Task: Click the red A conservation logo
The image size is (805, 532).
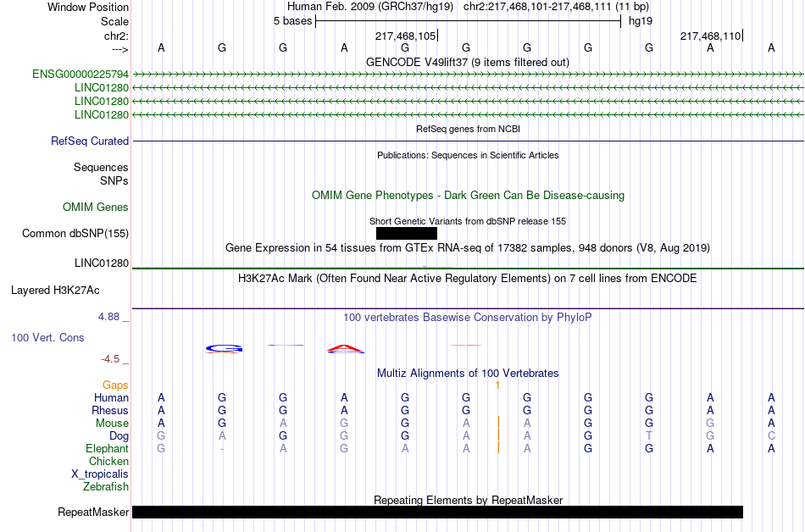Action: pos(345,349)
